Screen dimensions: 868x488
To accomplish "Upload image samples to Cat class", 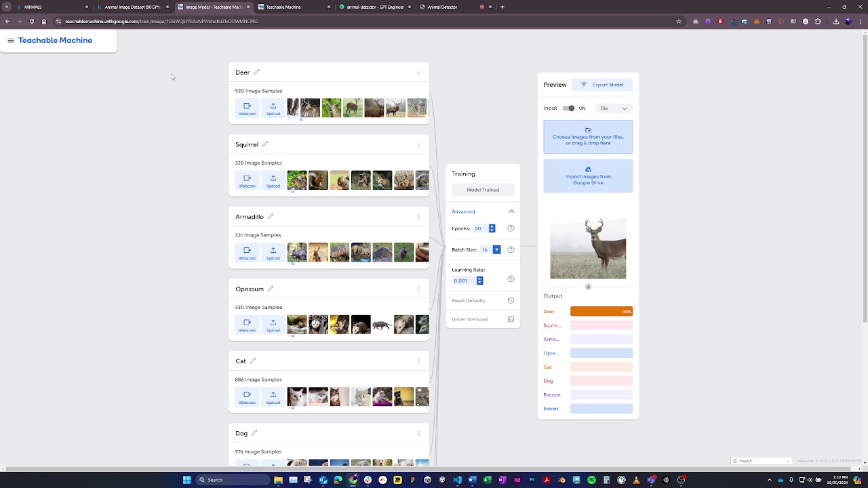I will point(273,397).
